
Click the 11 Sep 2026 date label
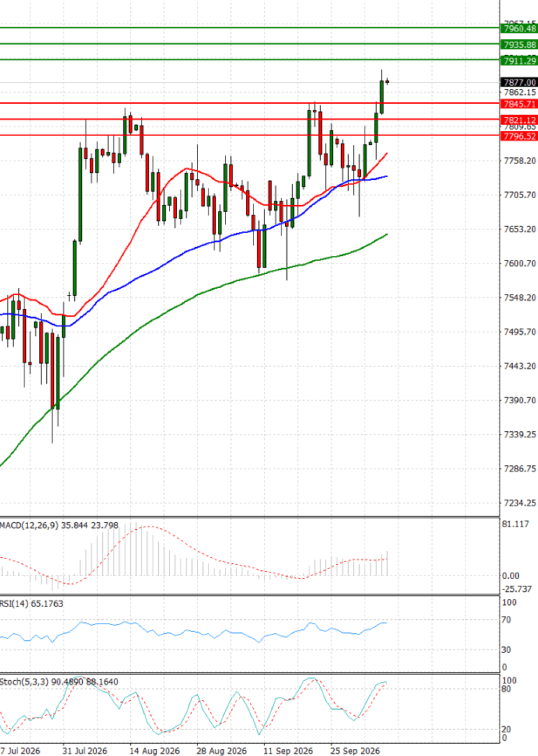288,751
